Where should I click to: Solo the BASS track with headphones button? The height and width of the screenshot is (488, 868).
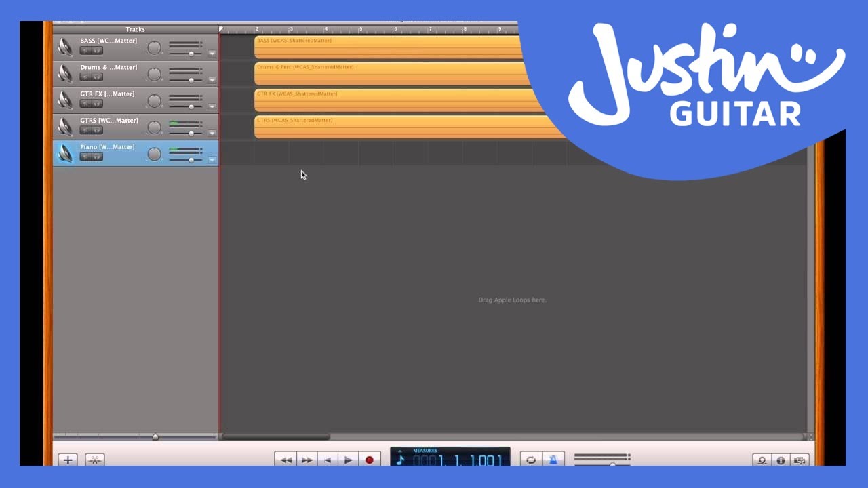tap(98, 51)
